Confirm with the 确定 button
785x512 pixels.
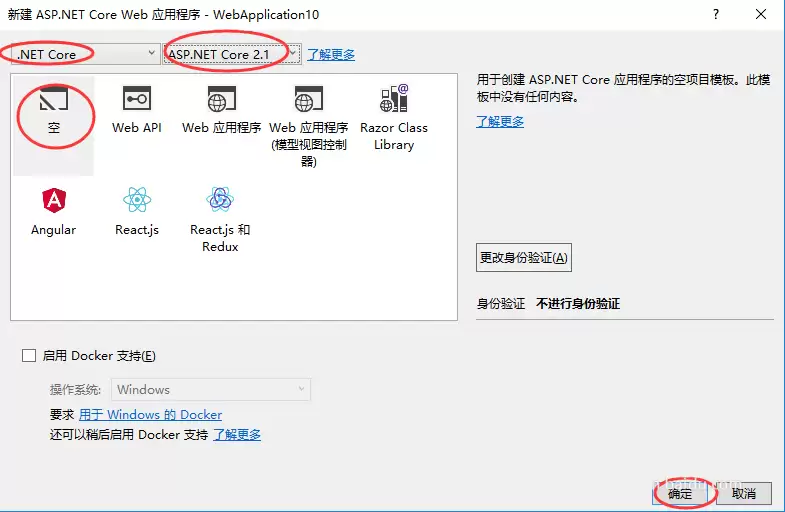(x=680, y=494)
